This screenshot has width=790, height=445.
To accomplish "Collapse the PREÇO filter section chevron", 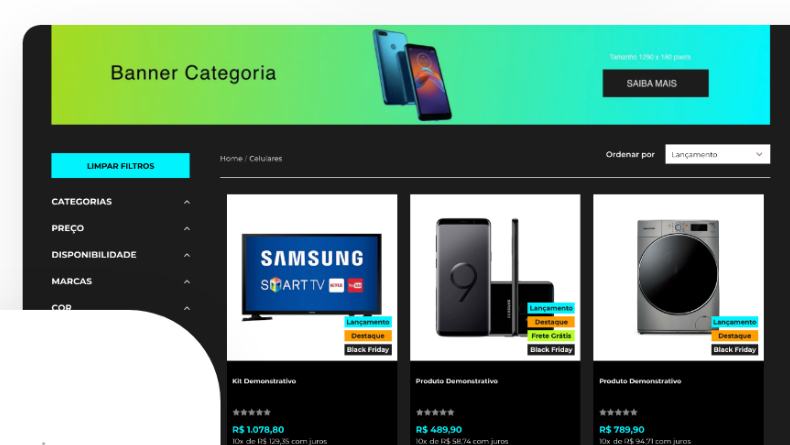I will 187,228.
